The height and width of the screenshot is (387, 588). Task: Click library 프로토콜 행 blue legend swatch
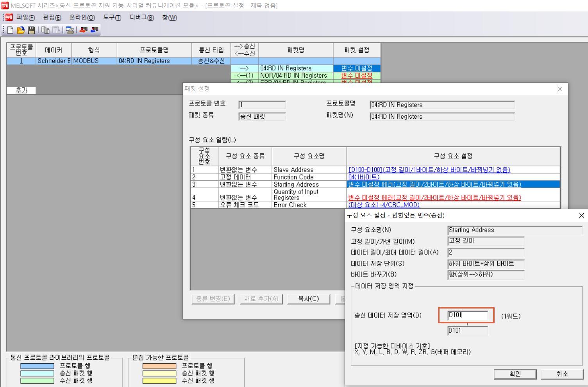37,366
